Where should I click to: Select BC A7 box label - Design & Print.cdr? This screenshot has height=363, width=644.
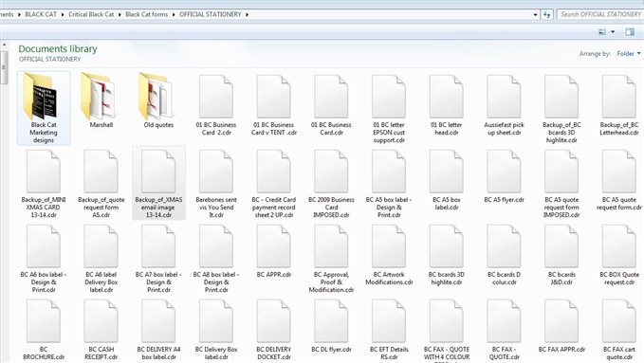158,259
